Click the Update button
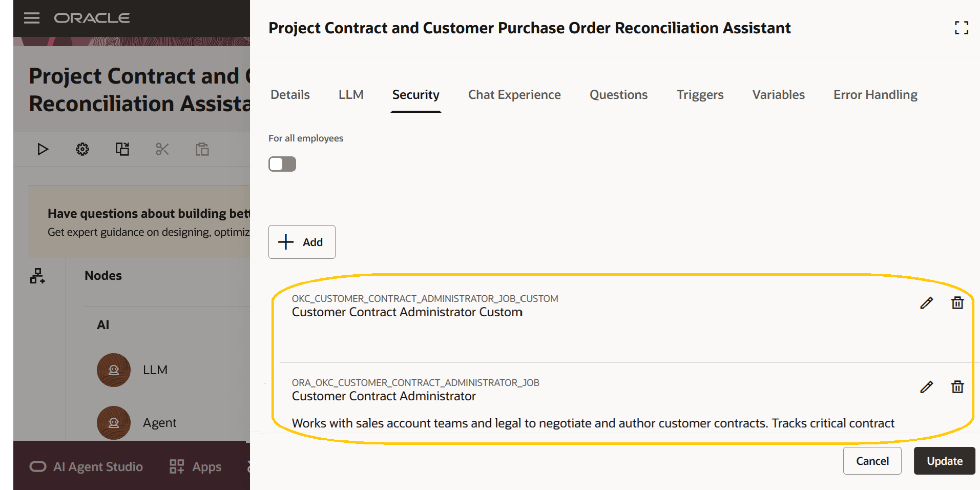The height and width of the screenshot is (490, 980). coord(944,461)
